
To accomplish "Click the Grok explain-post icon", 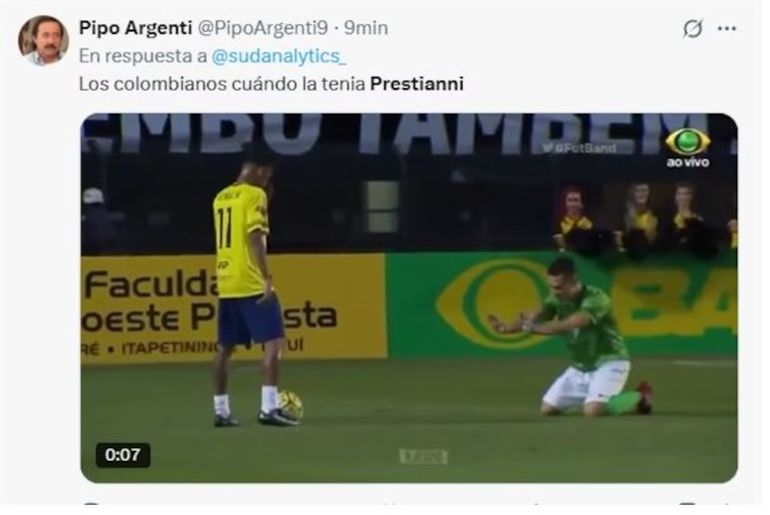I will tap(692, 28).
